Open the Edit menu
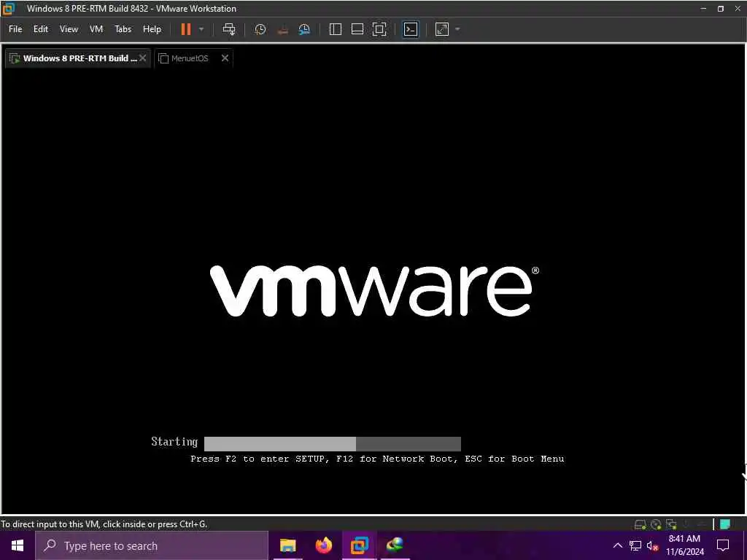 coord(41,29)
